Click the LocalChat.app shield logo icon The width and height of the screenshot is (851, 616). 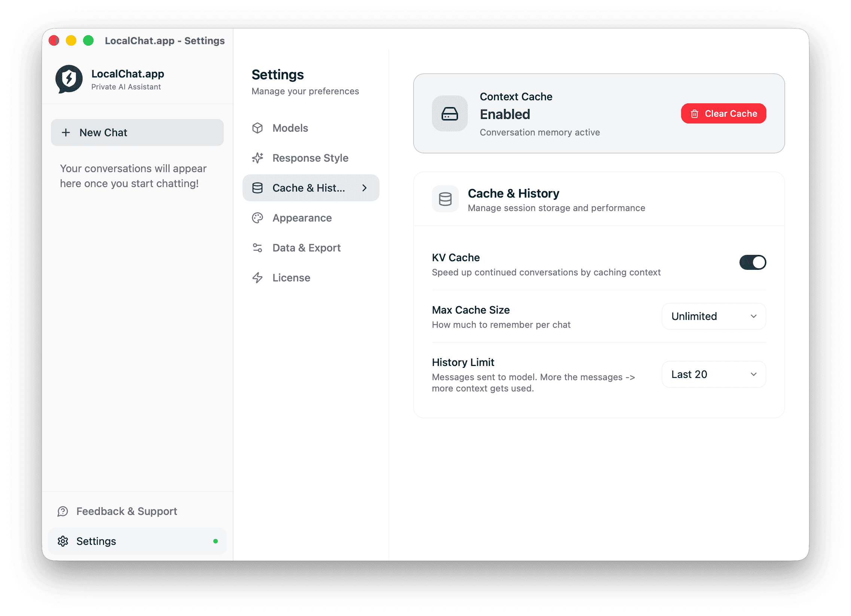(x=69, y=79)
